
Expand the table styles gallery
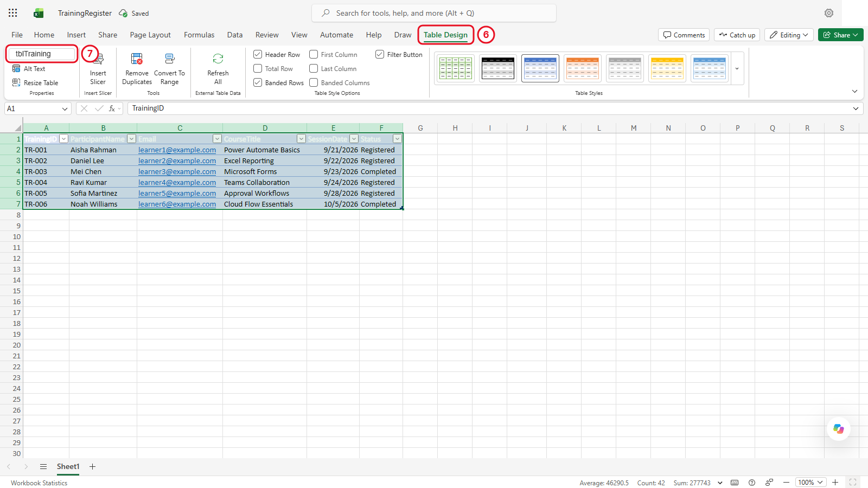point(737,69)
